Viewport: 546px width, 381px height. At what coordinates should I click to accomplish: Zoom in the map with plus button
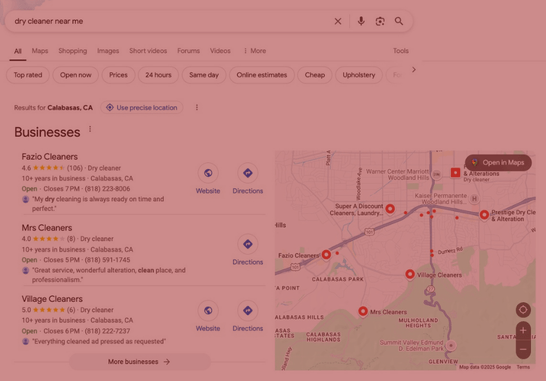[x=523, y=331]
